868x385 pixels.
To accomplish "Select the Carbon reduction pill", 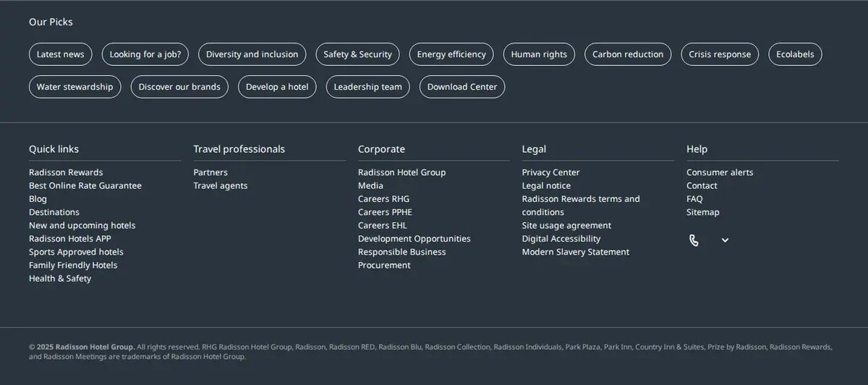I will [x=628, y=54].
